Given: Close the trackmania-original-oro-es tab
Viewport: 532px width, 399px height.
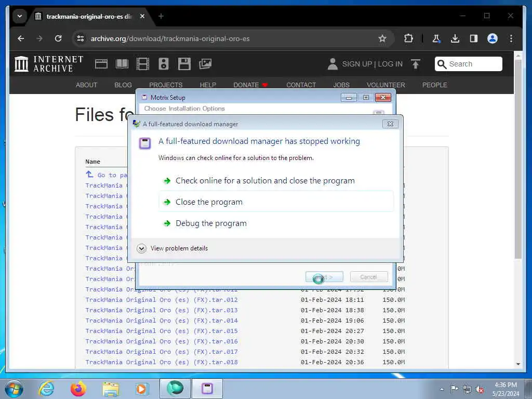Looking at the screenshot, I should click(142, 16).
